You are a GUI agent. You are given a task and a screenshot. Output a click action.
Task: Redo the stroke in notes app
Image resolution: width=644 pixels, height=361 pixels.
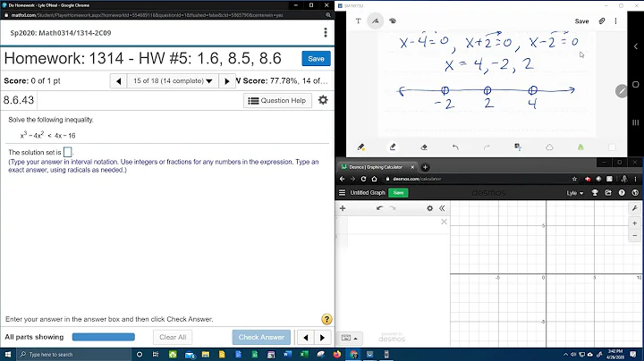point(487,147)
